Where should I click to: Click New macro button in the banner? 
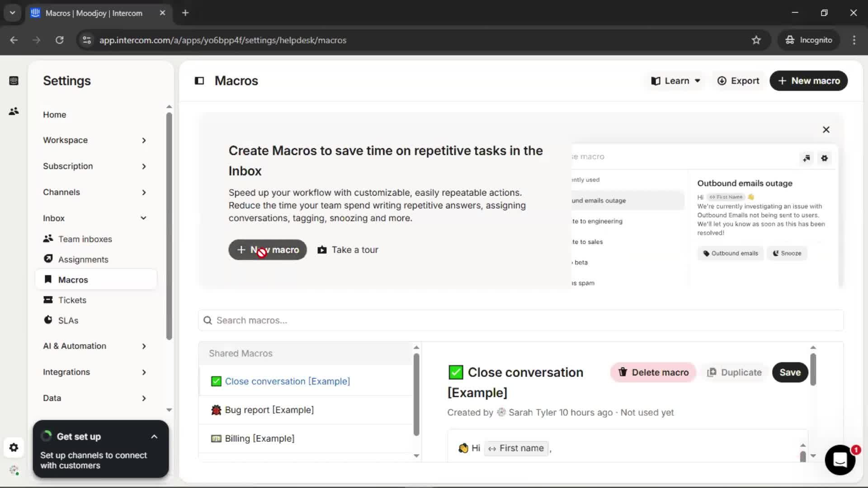[268, 250]
